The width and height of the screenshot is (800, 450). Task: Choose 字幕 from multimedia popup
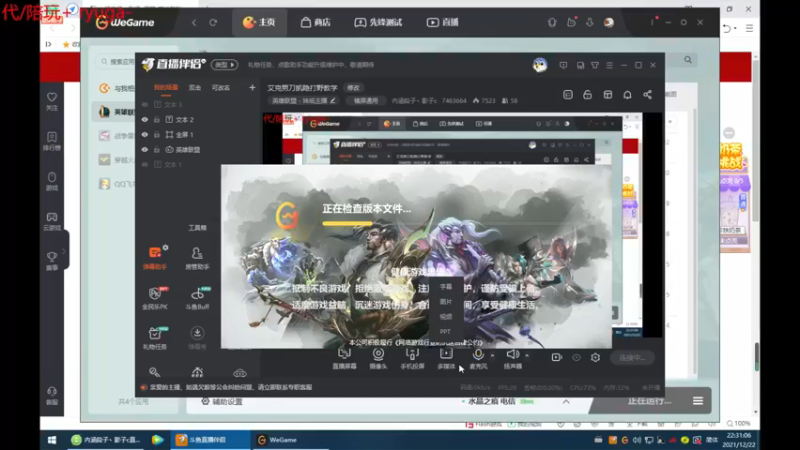point(446,287)
